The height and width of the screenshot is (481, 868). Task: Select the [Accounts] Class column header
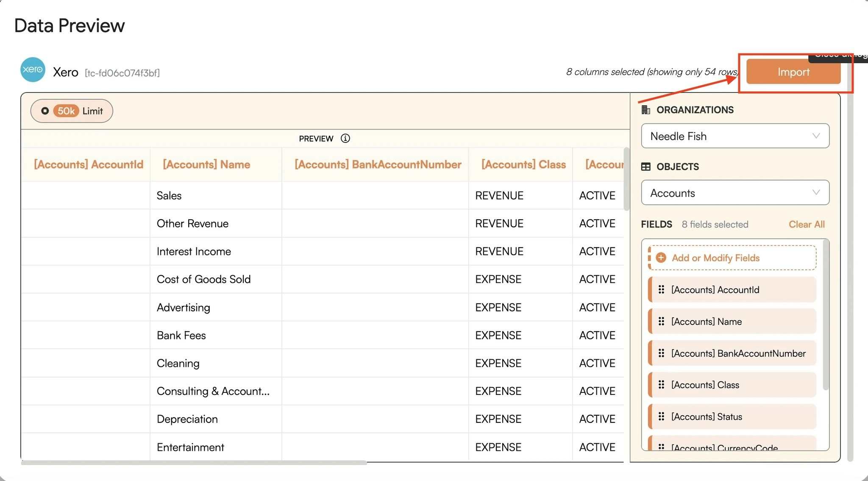tap(523, 165)
